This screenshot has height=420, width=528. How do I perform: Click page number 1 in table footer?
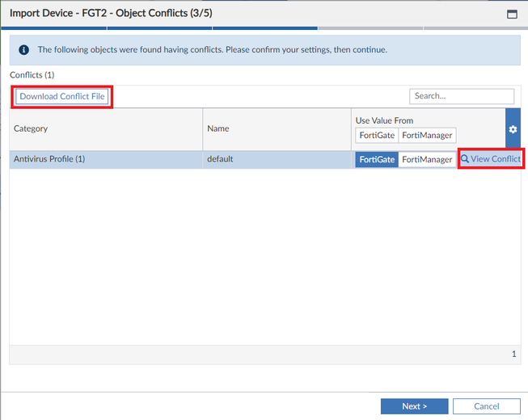[514, 354]
